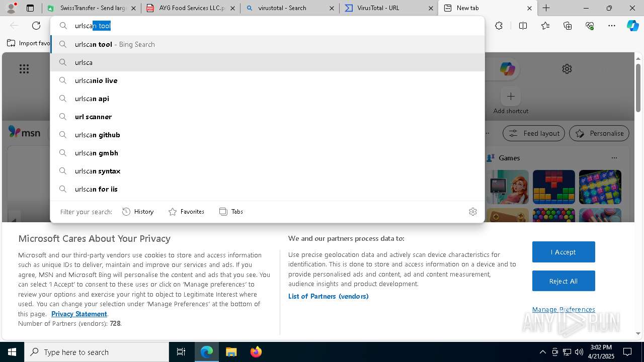Open the notifications center icon
Screen dimensions: 644x362
(x=627, y=352)
